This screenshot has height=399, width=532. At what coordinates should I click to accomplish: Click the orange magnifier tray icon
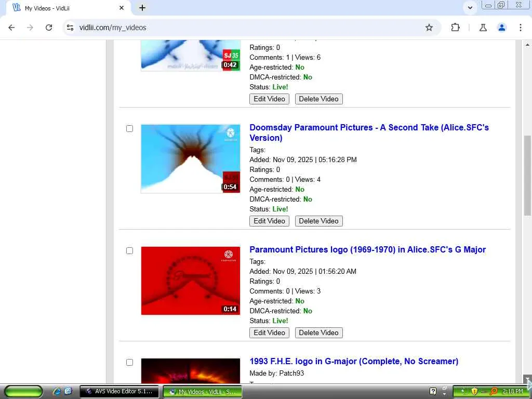pos(494,392)
